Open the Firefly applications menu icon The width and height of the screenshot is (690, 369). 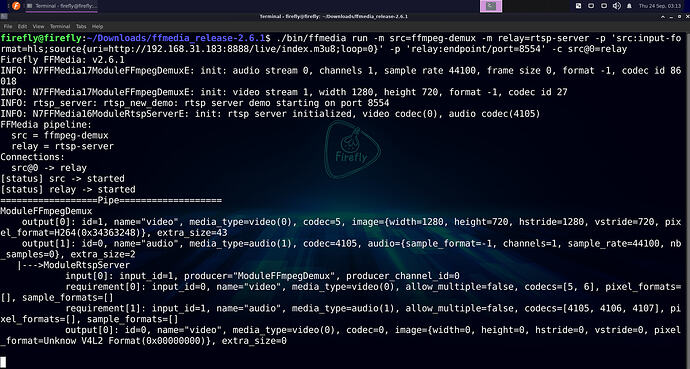16,6
